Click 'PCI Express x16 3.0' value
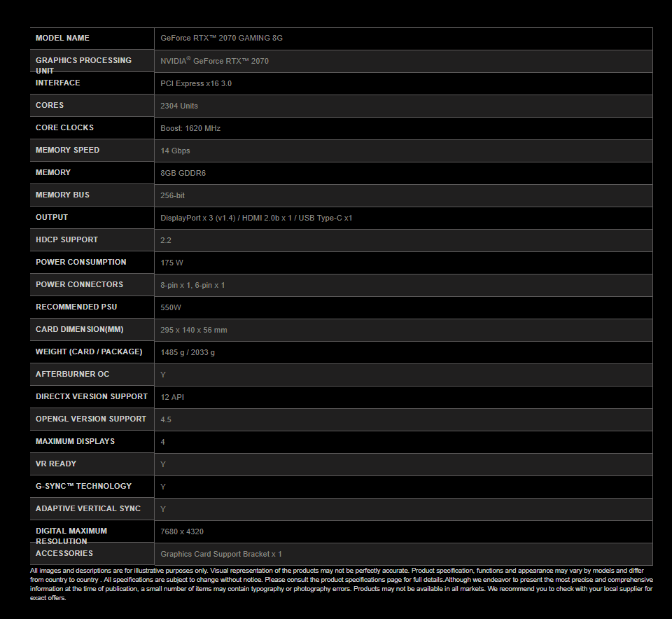 [196, 83]
